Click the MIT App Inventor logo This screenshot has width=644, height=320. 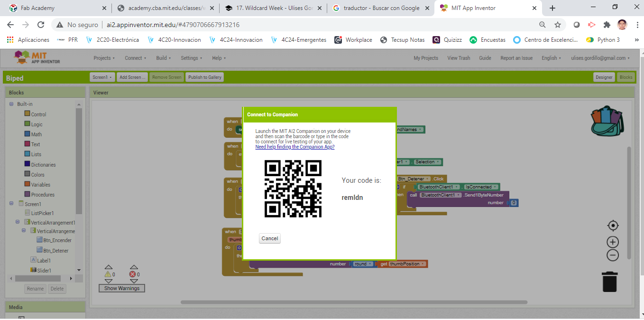coord(37,58)
